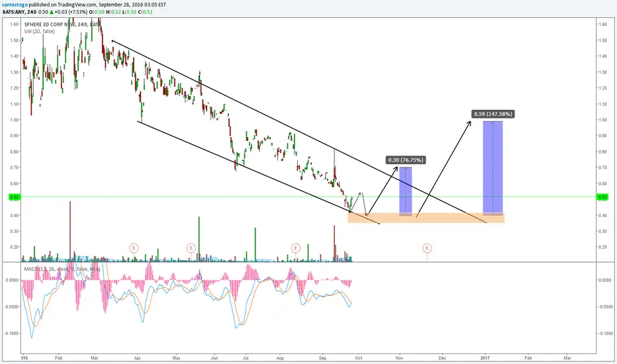This screenshot has height=364, width=617.
Task: Click the 0.70 level on left price axis
Action: (15, 167)
